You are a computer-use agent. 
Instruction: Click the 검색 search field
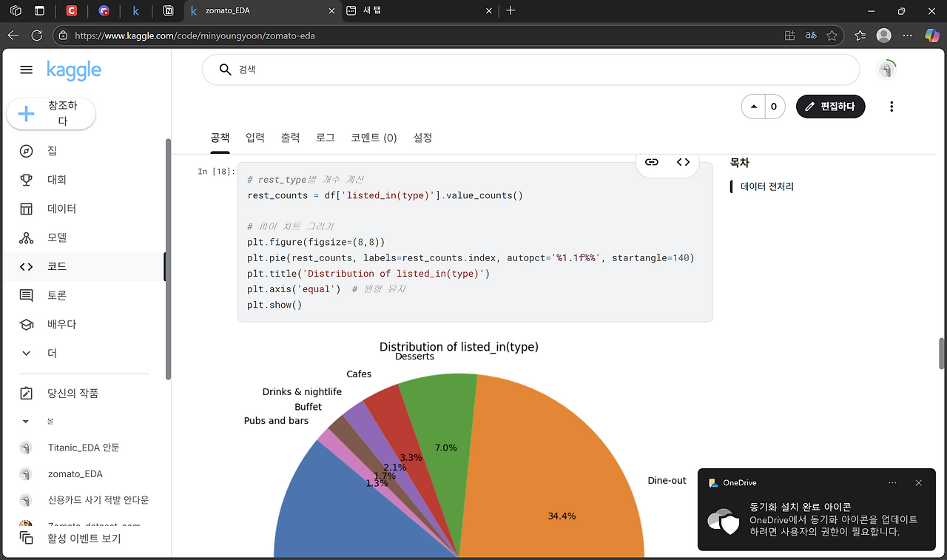(x=530, y=70)
